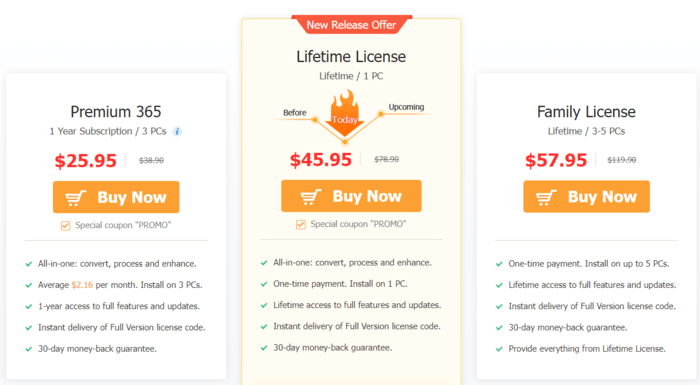Image resolution: width=700 pixels, height=385 pixels.
Task: Buy the Premium 365 plan
Action: click(116, 197)
